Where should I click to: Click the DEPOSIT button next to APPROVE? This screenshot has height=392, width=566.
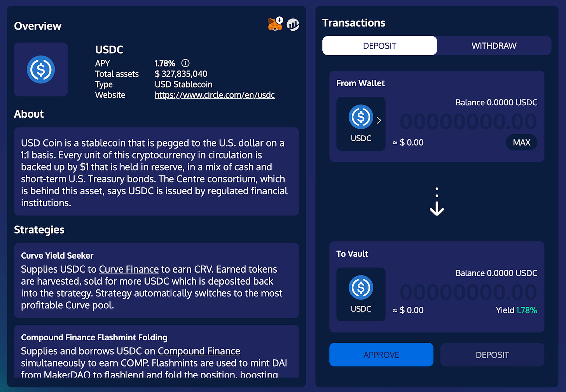pos(492,355)
